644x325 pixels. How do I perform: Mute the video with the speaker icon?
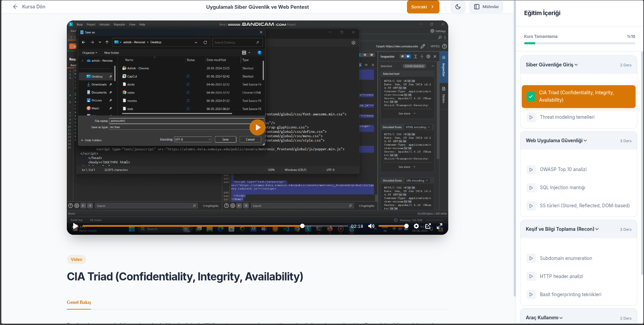[x=371, y=226]
